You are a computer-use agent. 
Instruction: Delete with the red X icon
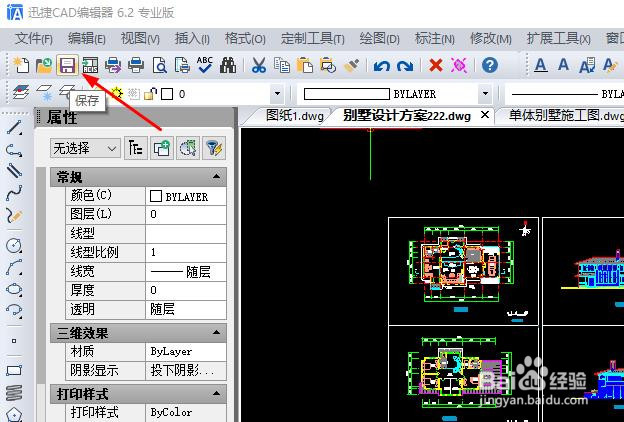(x=436, y=65)
